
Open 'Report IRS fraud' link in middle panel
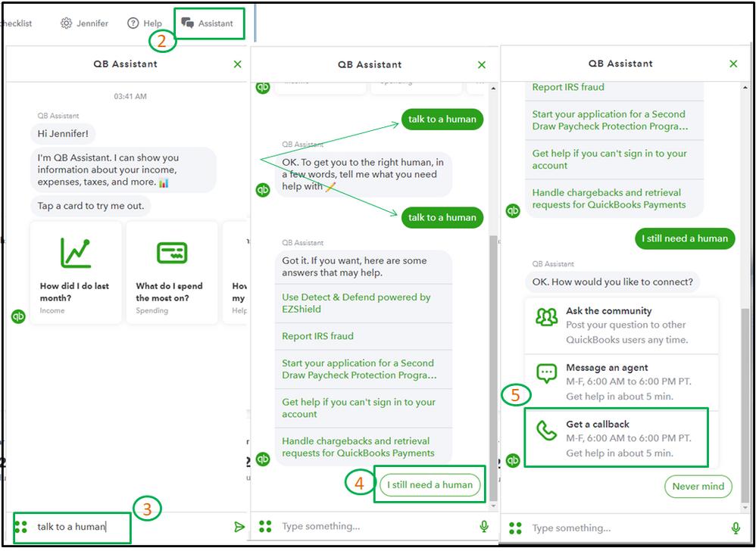click(x=363, y=336)
